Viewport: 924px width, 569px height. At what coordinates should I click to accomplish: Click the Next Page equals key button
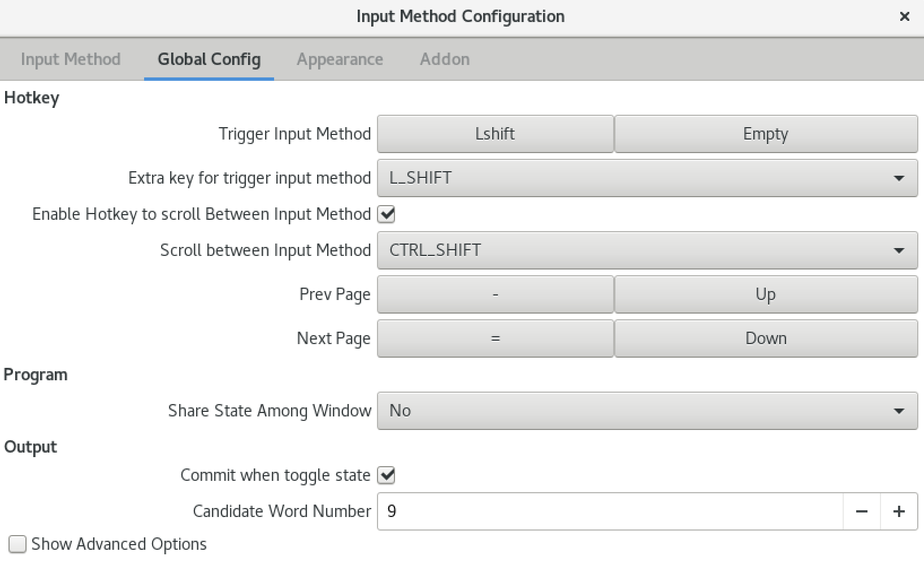tap(495, 338)
